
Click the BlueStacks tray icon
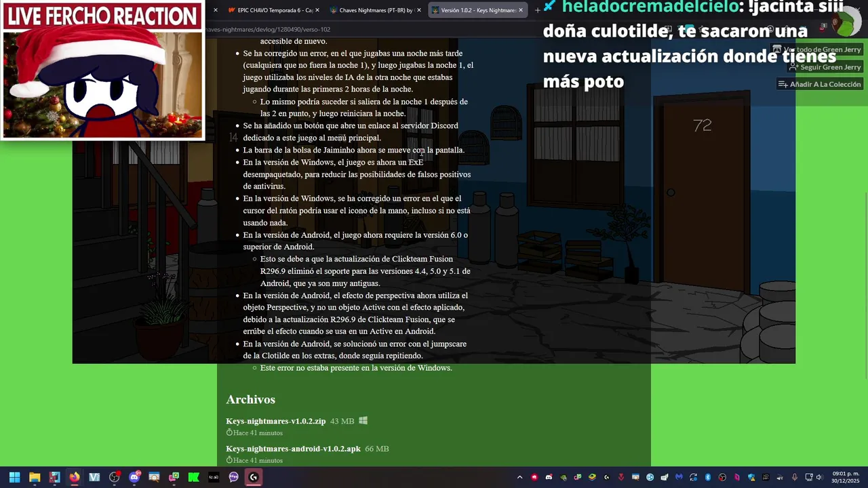pyautogui.click(x=593, y=477)
